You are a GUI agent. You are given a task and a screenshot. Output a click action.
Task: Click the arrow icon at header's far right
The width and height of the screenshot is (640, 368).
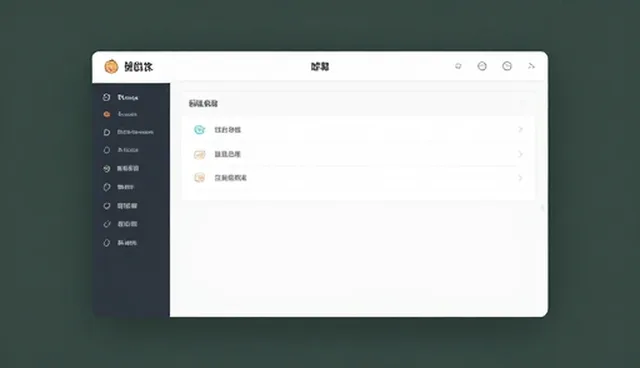[x=531, y=66]
